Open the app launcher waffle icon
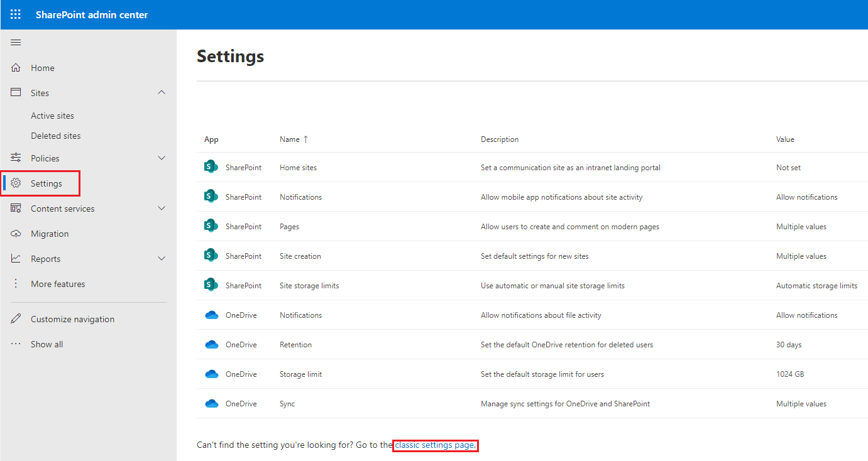Viewport: 868px width, 461px height. (16, 14)
